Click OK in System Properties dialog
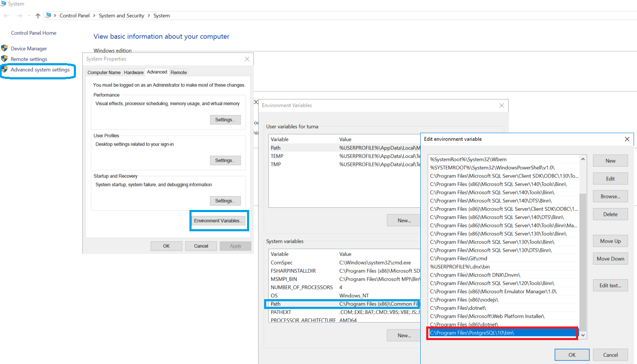Screen dimensions: 637x364 166,246
